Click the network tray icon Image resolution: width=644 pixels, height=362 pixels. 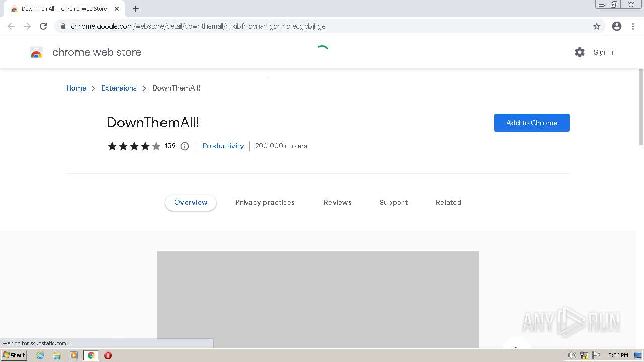[x=584, y=355]
